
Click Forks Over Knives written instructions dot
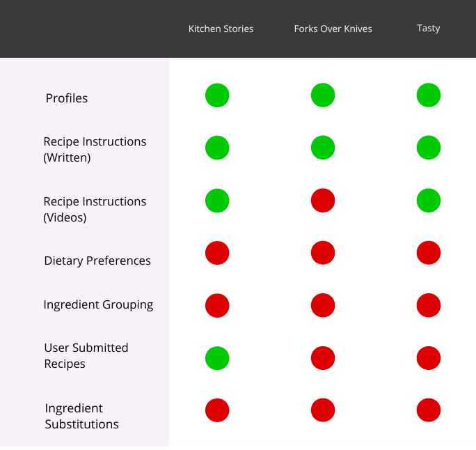click(x=323, y=148)
